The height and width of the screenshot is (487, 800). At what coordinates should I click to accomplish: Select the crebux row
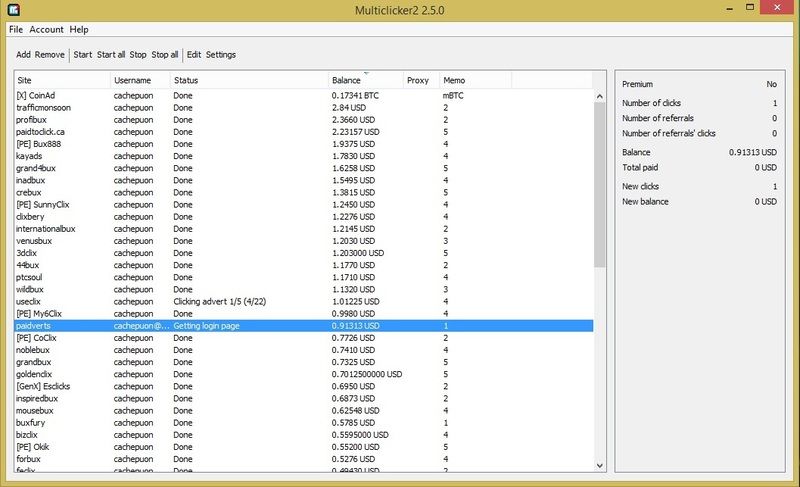304,192
